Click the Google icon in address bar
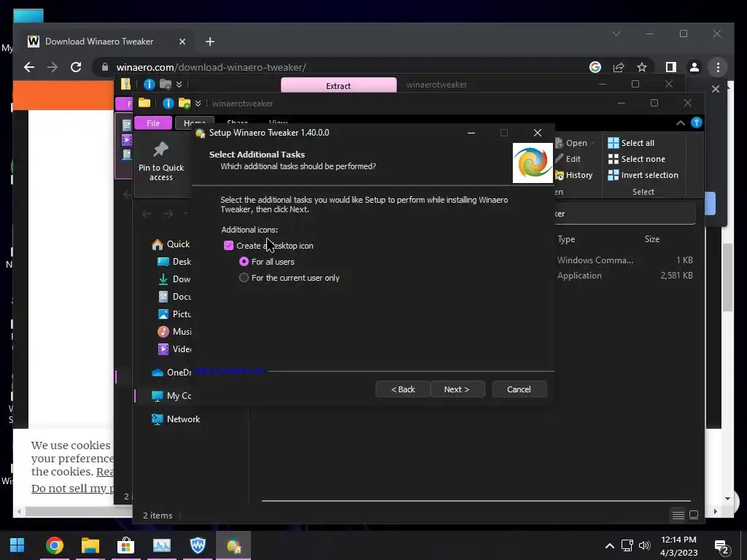This screenshot has height=560, width=747. point(595,67)
